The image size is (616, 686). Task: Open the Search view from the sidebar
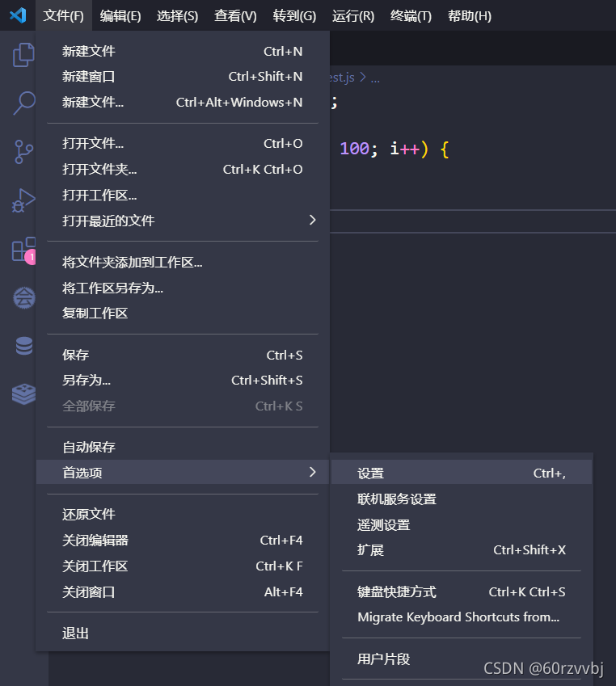[23, 103]
